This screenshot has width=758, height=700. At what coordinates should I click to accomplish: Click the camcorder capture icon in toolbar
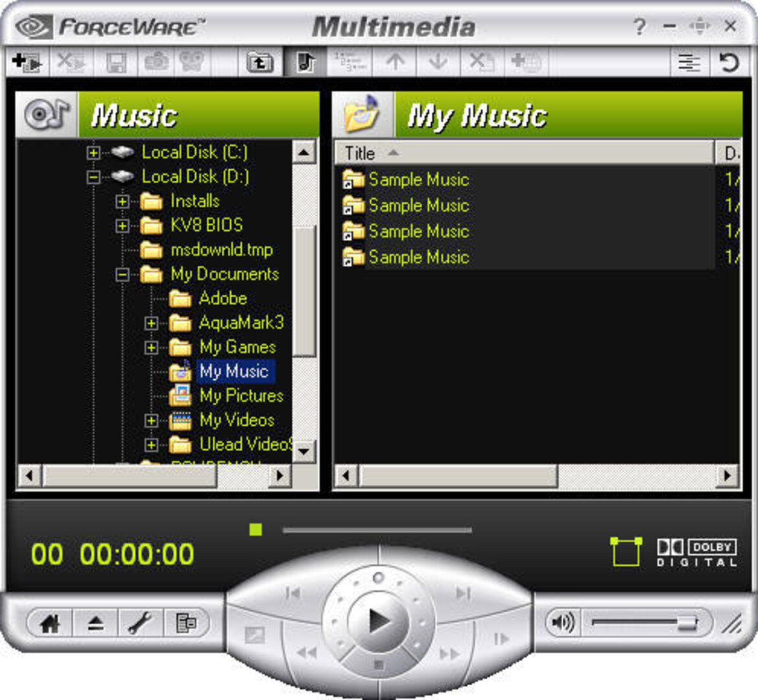(x=191, y=62)
